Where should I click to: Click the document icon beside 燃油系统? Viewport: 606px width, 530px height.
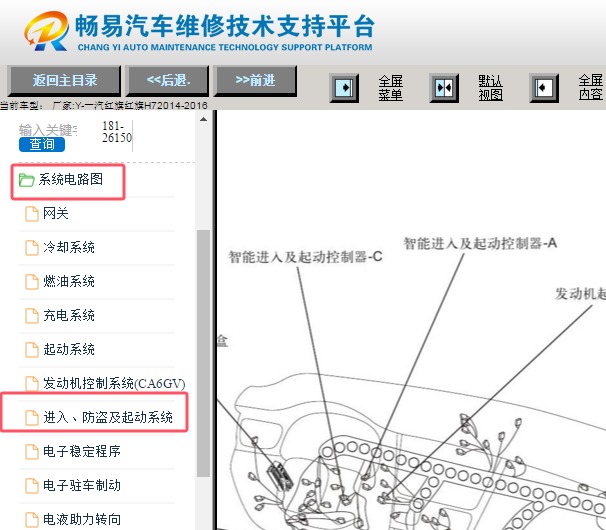tap(32, 282)
